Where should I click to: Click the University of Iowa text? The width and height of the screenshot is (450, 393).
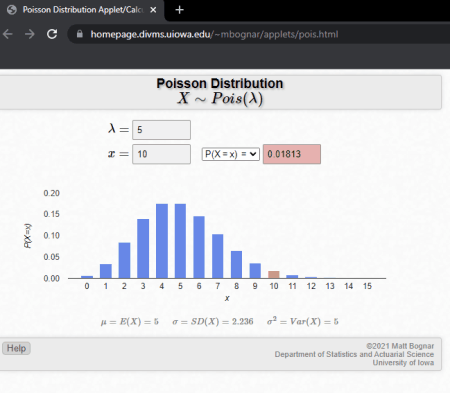click(x=403, y=363)
